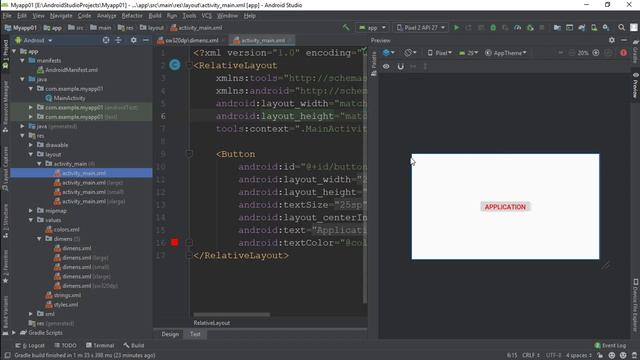Click the Attach Debugger to process icon
This screenshot has height=360, width=640.
pos(530,28)
